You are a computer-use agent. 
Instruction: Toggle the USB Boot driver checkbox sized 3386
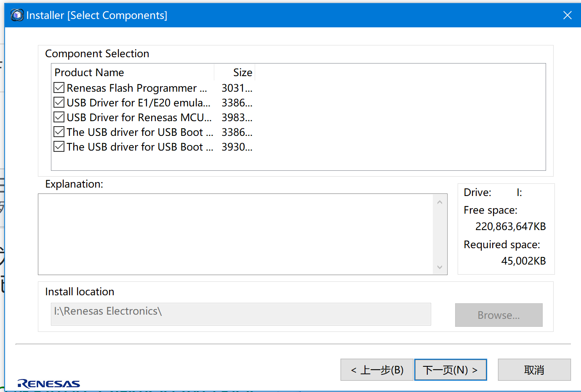point(59,132)
